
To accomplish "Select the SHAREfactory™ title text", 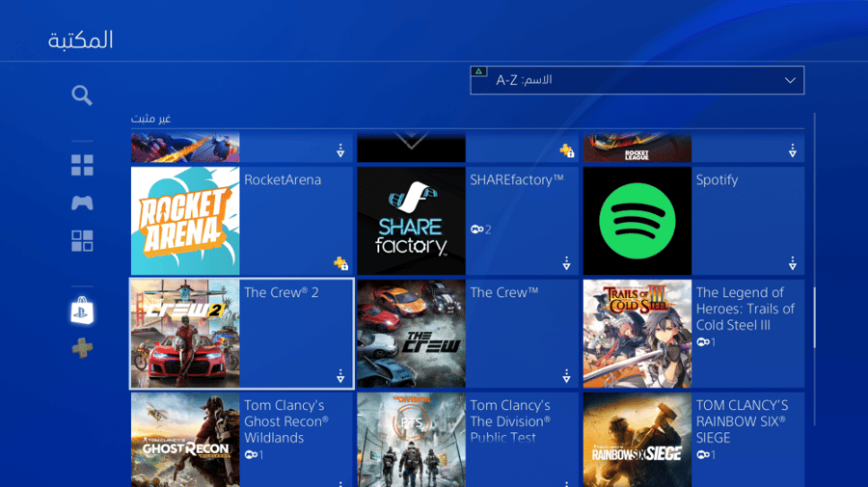I will [x=517, y=180].
